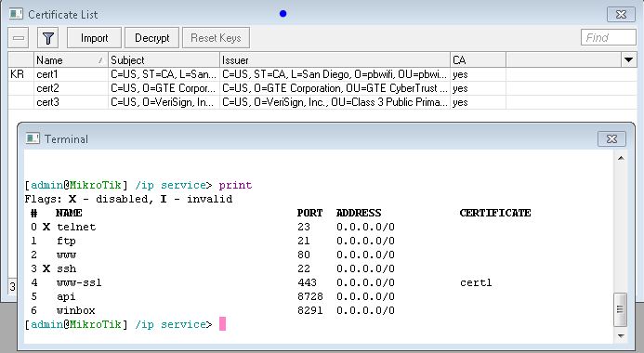This screenshot has width=644, height=353.
Task: Click cert2 subject cell
Action: pos(163,88)
